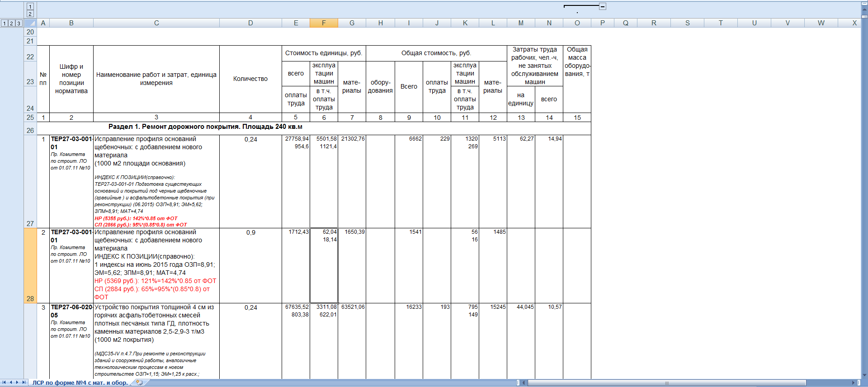Select cell with value 1485
Viewport: 868px width, 387px height.
[x=493, y=265]
